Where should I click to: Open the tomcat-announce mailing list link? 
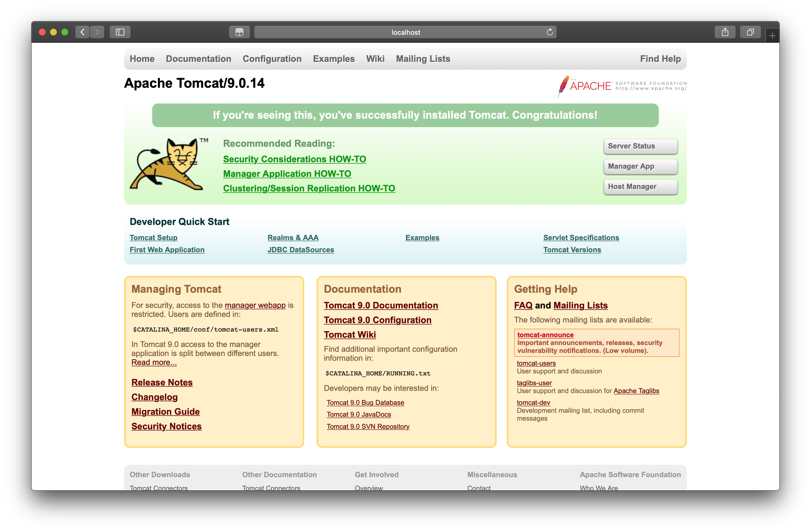click(545, 335)
